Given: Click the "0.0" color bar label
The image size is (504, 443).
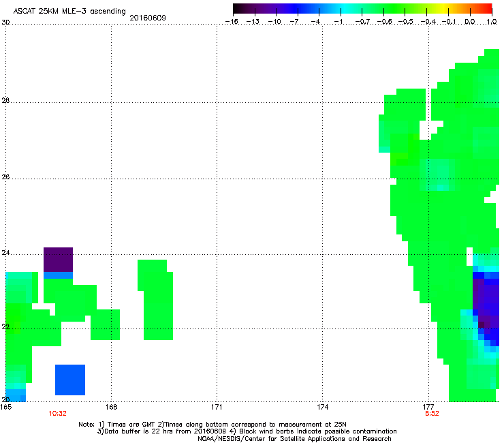Looking at the screenshot, I should coord(470,22).
